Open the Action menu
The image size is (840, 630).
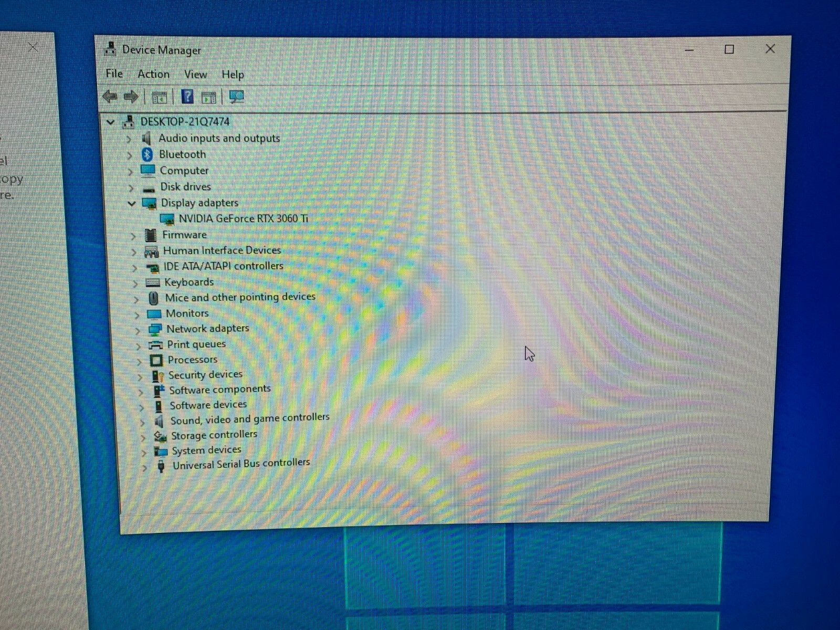click(153, 74)
